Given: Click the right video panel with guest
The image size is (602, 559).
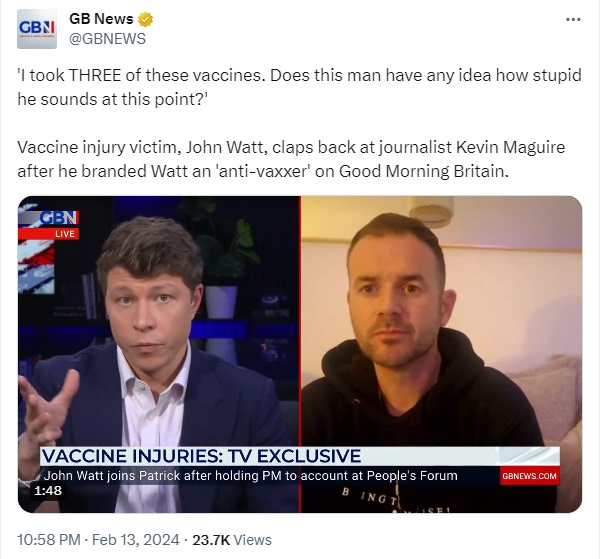Looking at the screenshot, I should [442, 354].
